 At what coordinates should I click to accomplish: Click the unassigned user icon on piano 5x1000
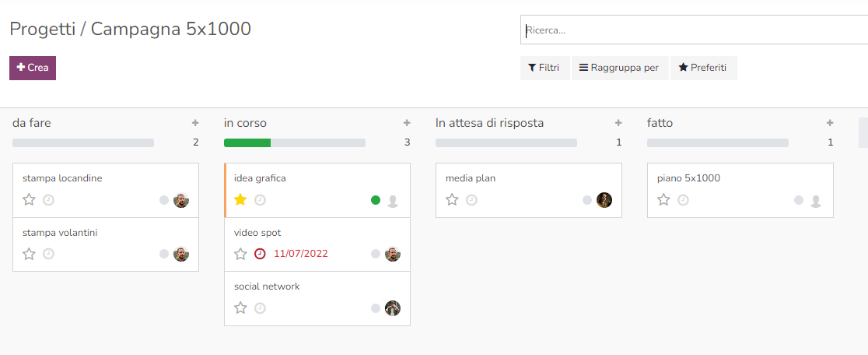pos(816,201)
